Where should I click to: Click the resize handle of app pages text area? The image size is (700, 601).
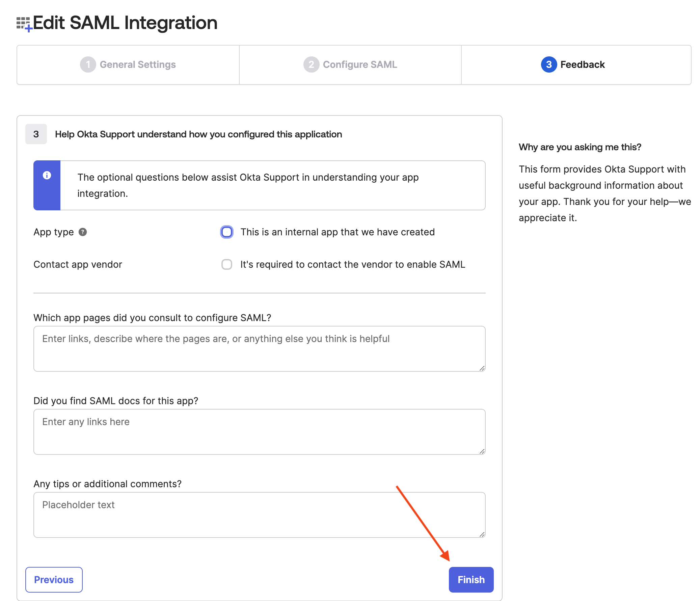(482, 368)
